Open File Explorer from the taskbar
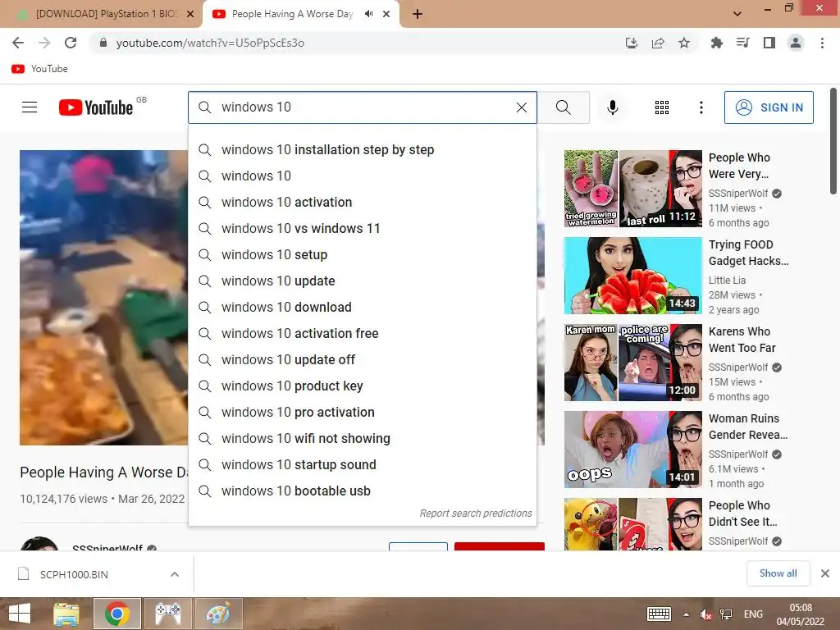840x630 pixels. 66,614
